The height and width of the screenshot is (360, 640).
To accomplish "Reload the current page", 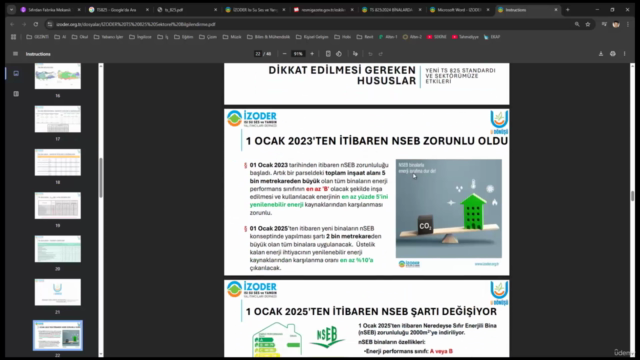I will (x=36, y=24).
